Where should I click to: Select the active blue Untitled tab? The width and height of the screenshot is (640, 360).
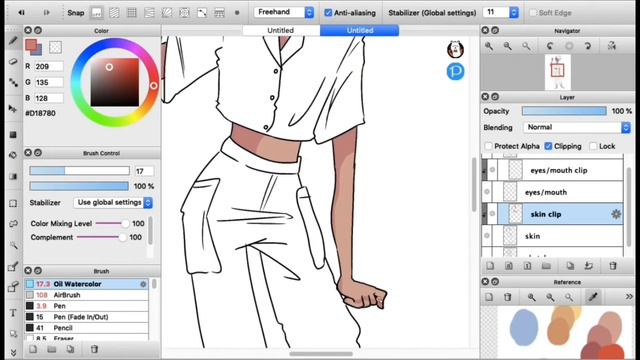[x=360, y=30]
